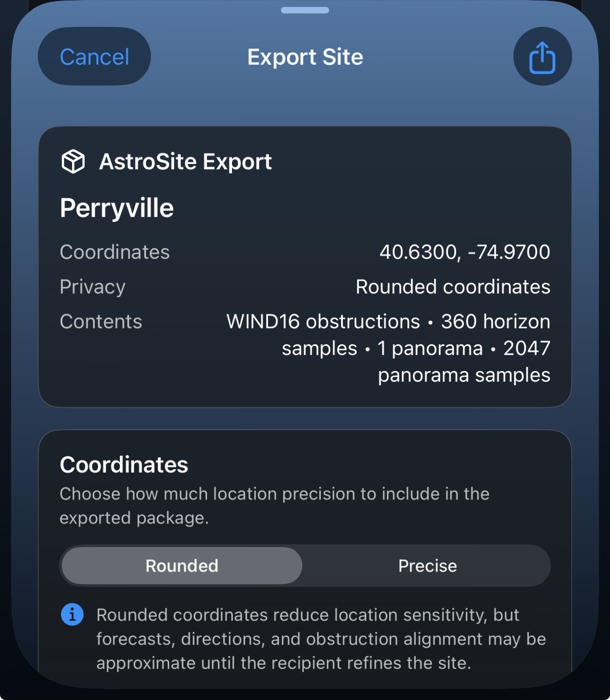The height and width of the screenshot is (700, 610).
Task: Tap the share export icon
Action: click(x=543, y=56)
